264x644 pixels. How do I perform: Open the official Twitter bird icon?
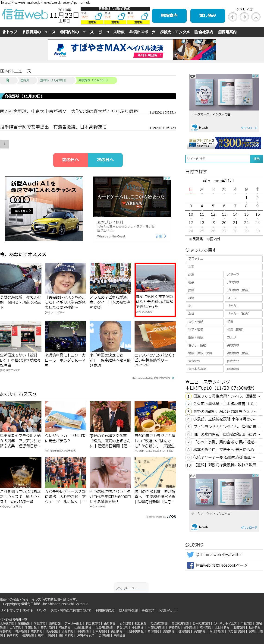(x=190, y=555)
